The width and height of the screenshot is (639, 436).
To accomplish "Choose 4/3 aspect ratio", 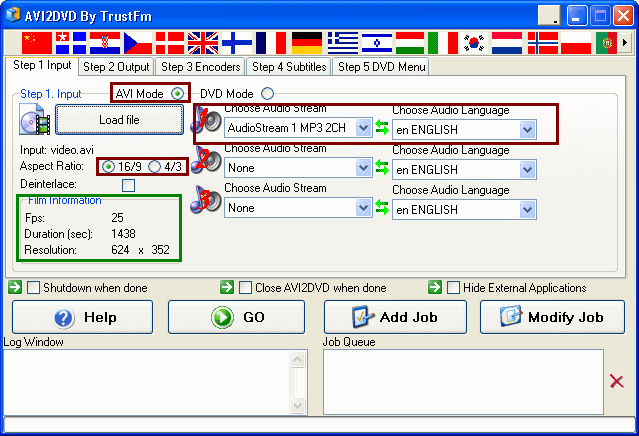I will (x=154, y=167).
